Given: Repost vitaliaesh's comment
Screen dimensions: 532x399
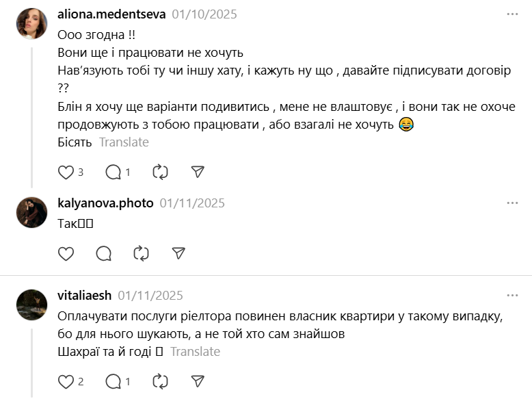Looking at the screenshot, I should point(160,381).
